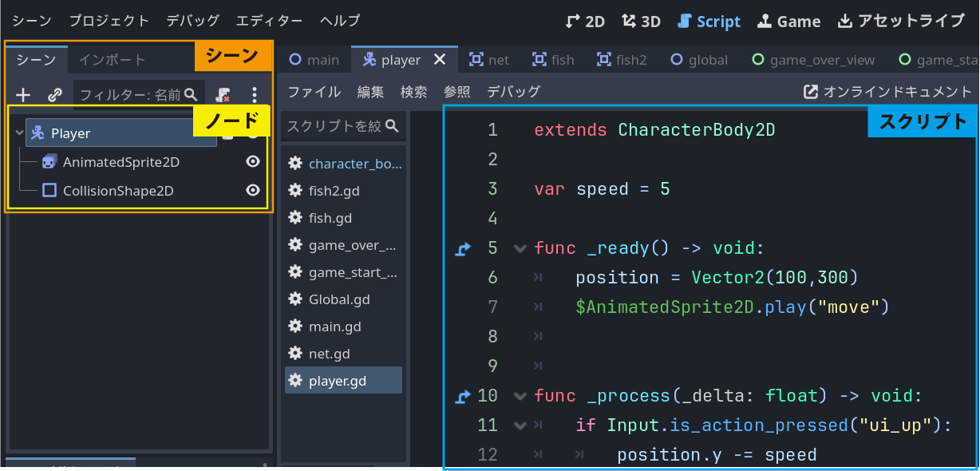Select the CollisionShape2D node
980x471 pixels.
pyautogui.click(x=118, y=191)
